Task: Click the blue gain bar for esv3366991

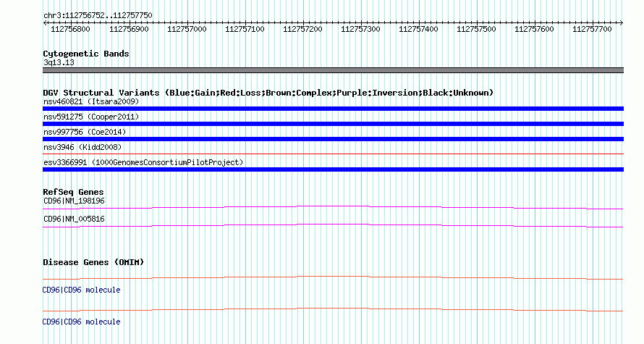Action: [333, 169]
